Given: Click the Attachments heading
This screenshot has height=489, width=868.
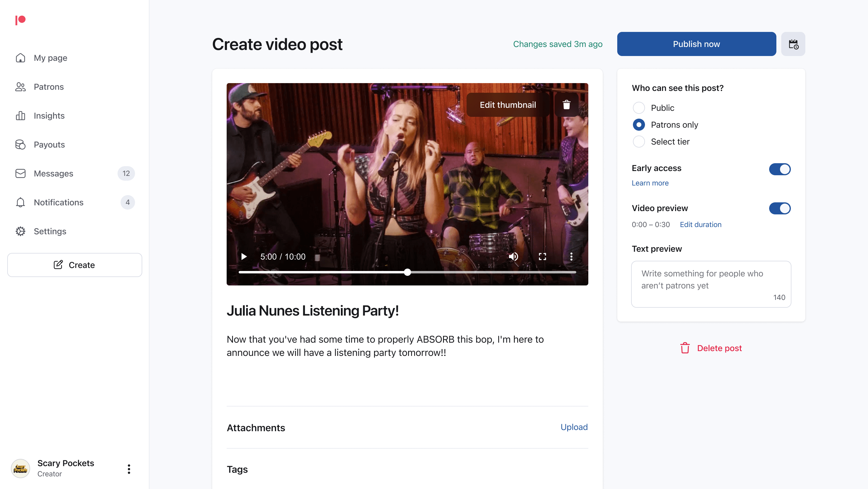Looking at the screenshot, I should click(x=256, y=428).
